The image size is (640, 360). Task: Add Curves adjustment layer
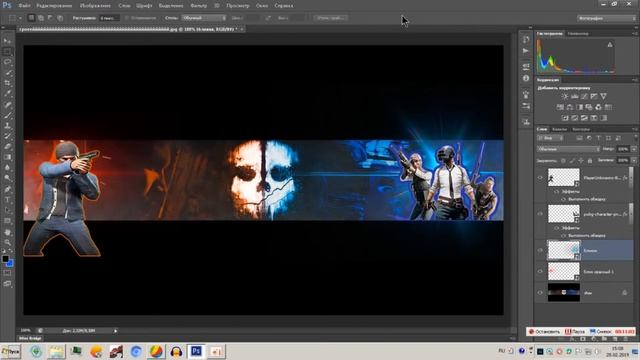click(584, 96)
